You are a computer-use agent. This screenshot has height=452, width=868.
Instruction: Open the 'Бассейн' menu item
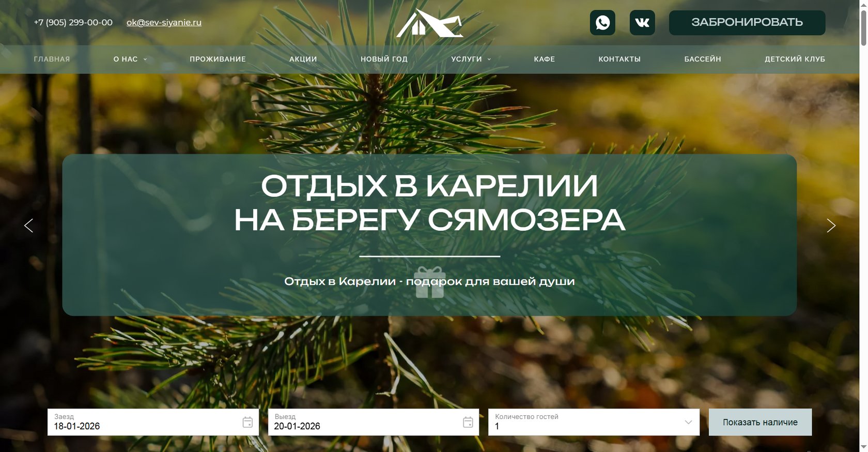tap(703, 59)
